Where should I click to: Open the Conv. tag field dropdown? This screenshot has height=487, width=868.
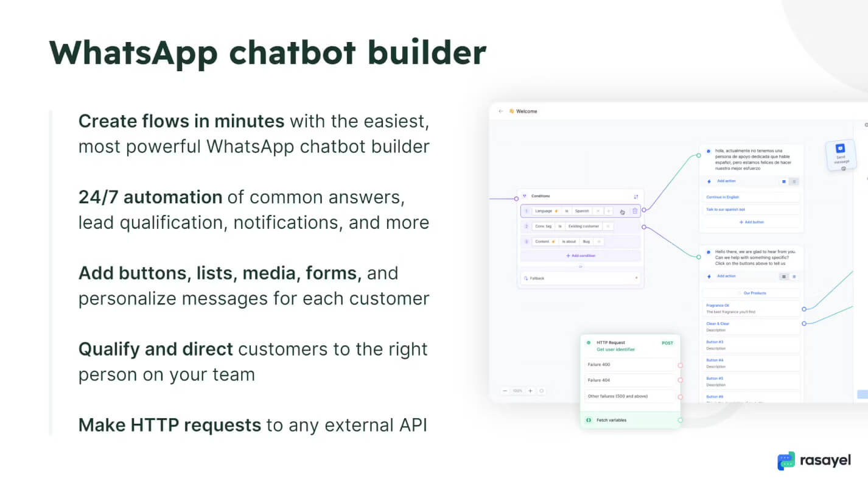click(544, 226)
